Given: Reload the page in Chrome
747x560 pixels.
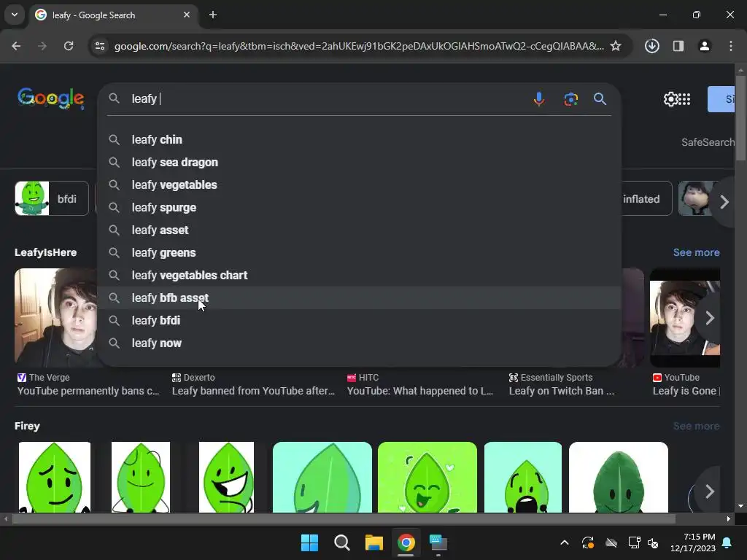Looking at the screenshot, I should [x=69, y=46].
